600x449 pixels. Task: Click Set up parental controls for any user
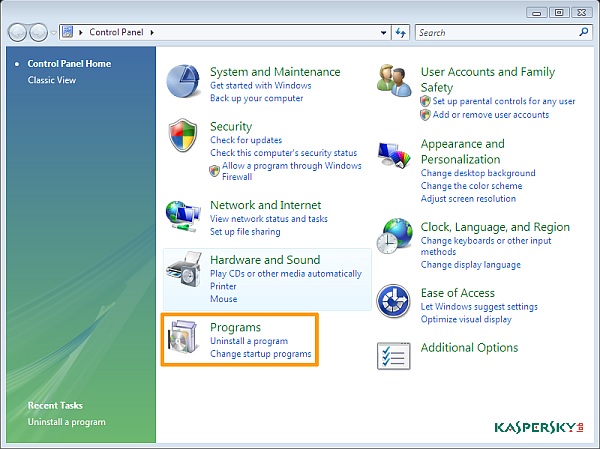504,101
